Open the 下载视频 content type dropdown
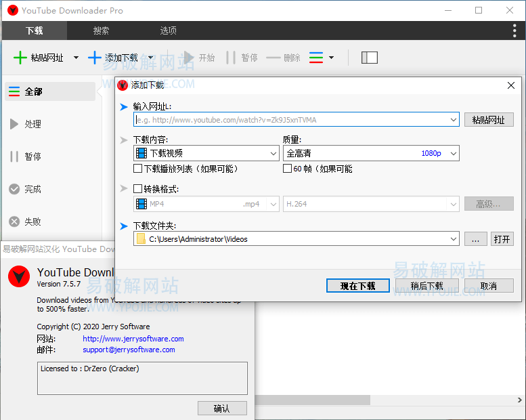Image resolution: width=526 pixels, height=420 pixels. click(273, 153)
